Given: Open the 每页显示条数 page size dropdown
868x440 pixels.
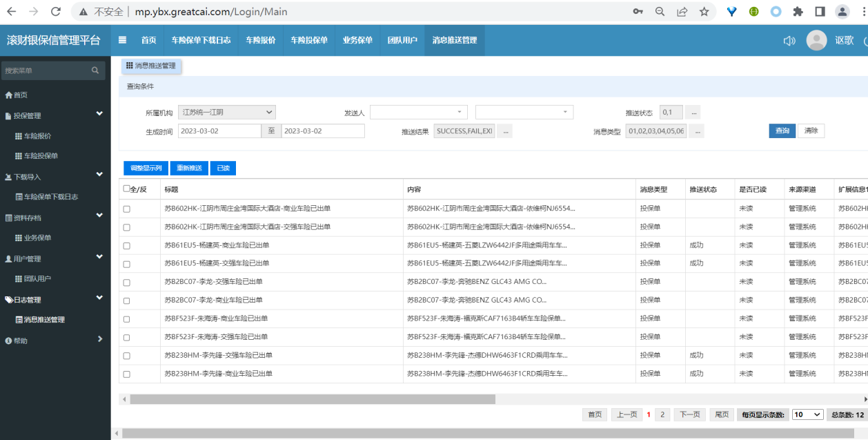Looking at the screenshot, I should tap(807, 414).
